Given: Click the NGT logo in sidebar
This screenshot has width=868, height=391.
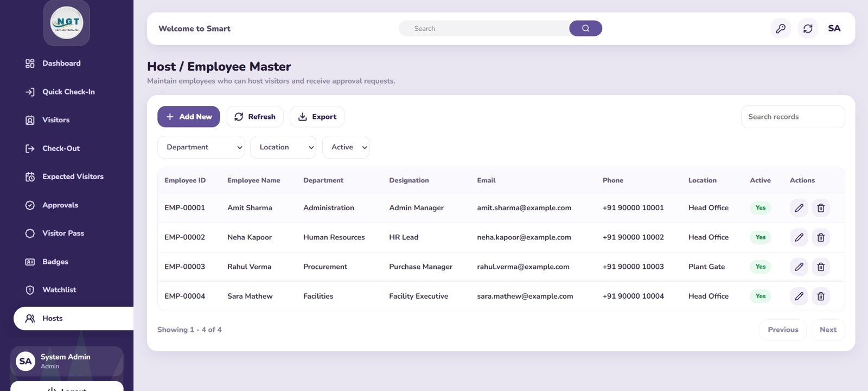Looking at the screenshot, I should coord(67,23).
